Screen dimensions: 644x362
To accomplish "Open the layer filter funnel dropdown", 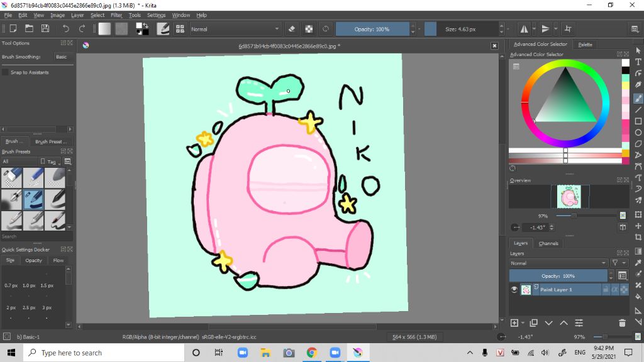I will (x=618, y=263).
